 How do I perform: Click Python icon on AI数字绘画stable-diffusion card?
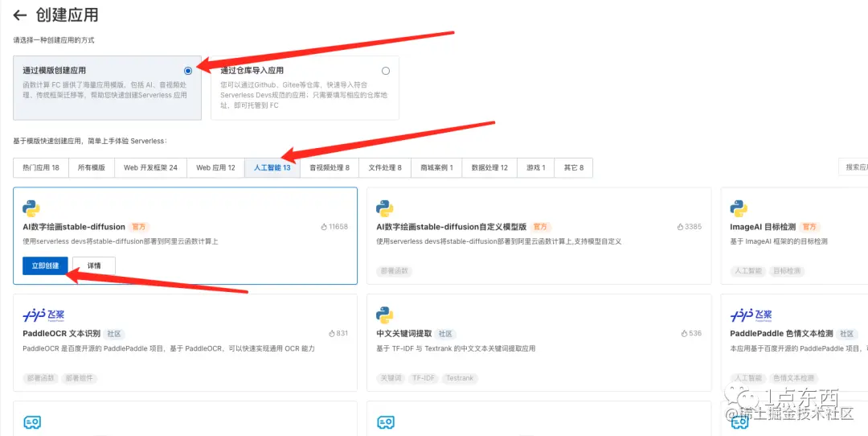point(31,208)
